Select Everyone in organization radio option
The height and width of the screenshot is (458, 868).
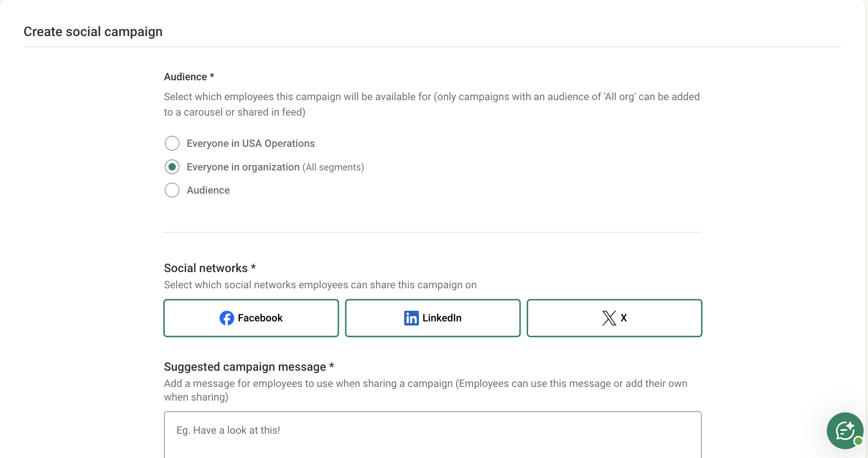click(x=172, y=167)
